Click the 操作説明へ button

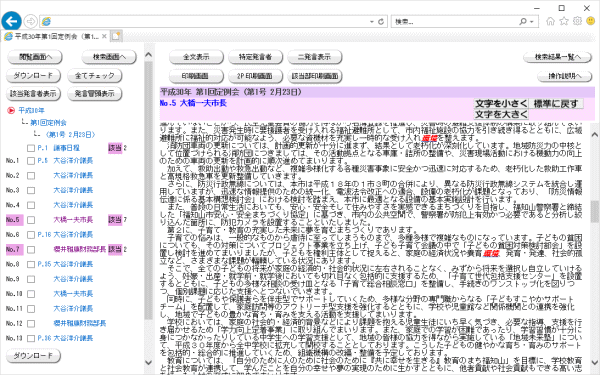coord(564,76)
